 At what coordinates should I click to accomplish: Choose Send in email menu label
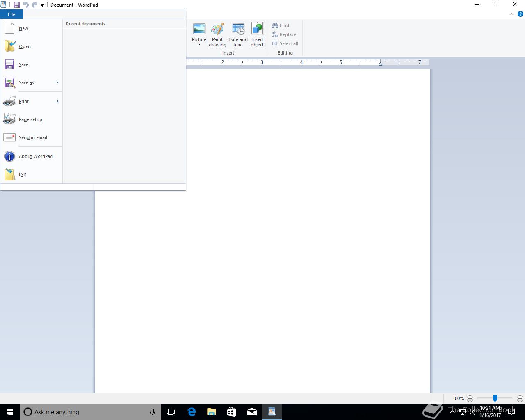[33, 137]
